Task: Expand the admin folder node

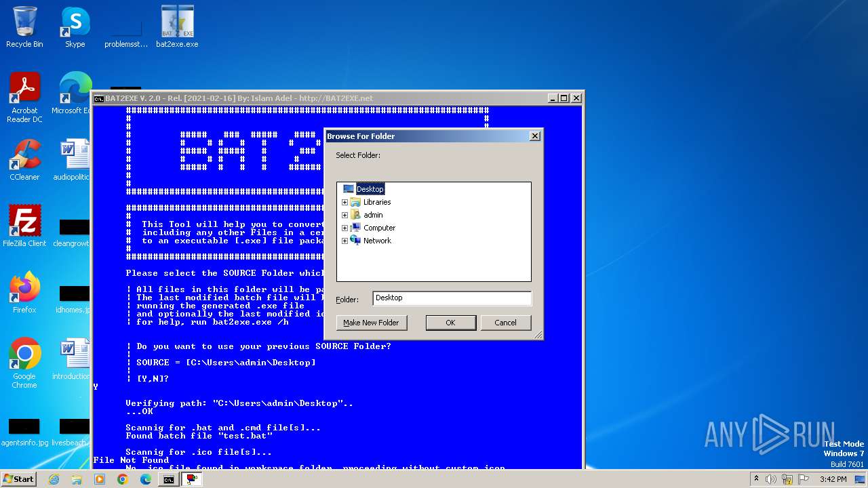Action: [x=344, y=215]
